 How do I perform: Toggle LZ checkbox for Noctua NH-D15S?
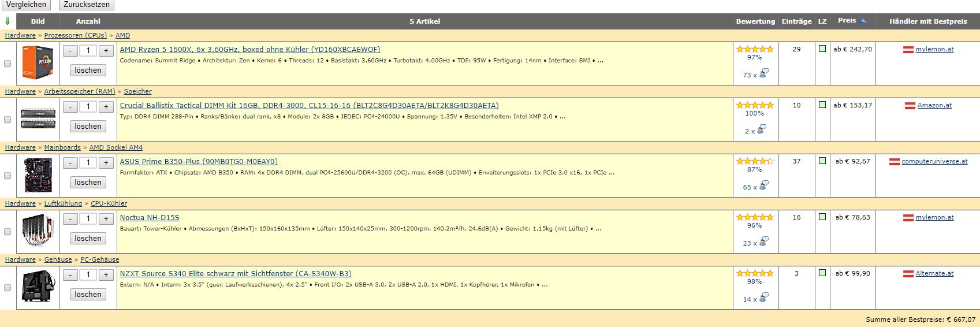click(x=822, y=217)
